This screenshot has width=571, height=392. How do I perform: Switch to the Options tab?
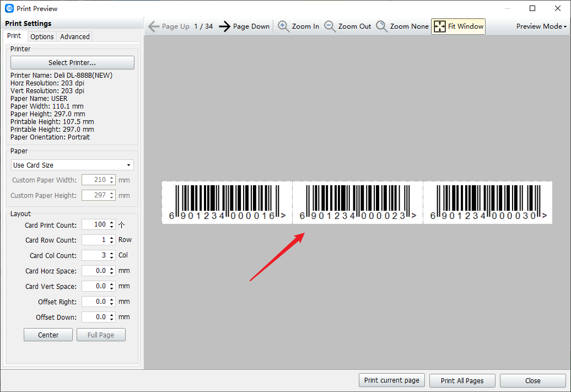pyautogui.click(x=42, y=36)
